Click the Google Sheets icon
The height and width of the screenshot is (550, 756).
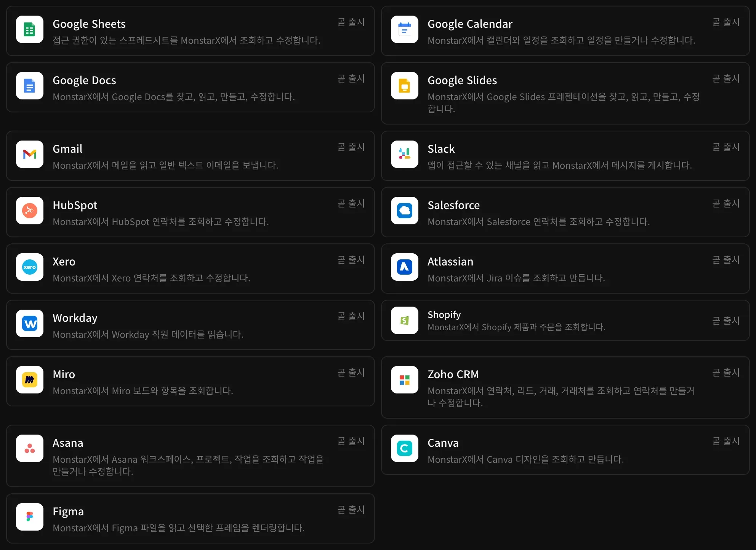30,29
